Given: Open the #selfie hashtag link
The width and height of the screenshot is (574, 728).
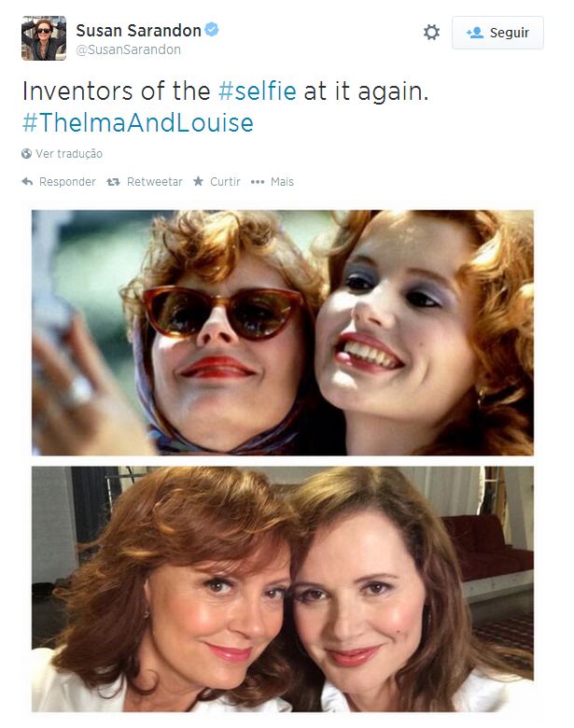Looking at the screenshot, I should tap(257, 91).
